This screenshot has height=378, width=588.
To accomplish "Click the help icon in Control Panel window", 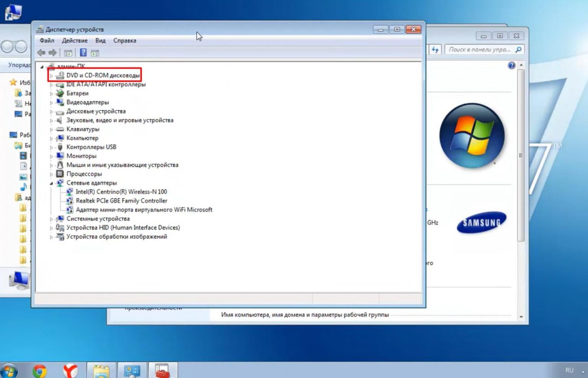I will [x=511, y=65].
